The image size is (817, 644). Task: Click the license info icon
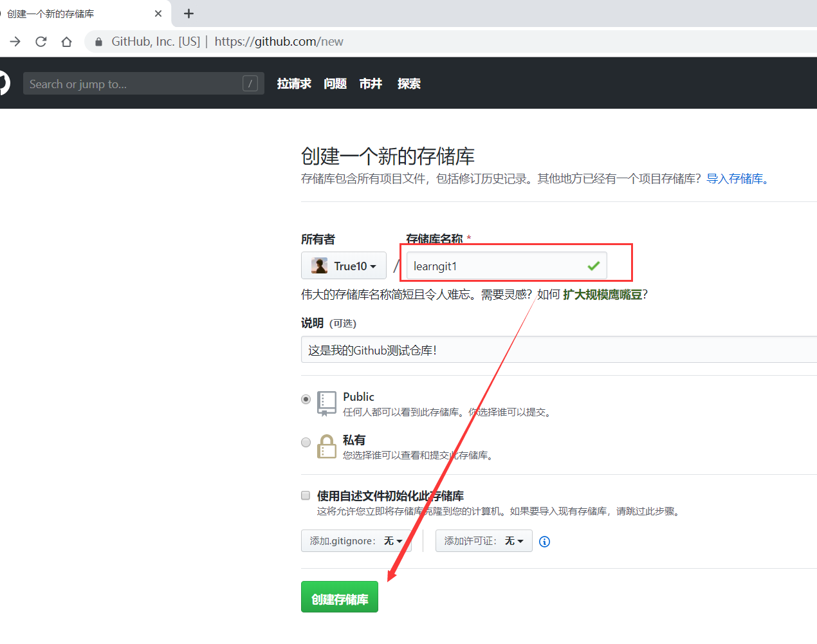tap(544, 542)
